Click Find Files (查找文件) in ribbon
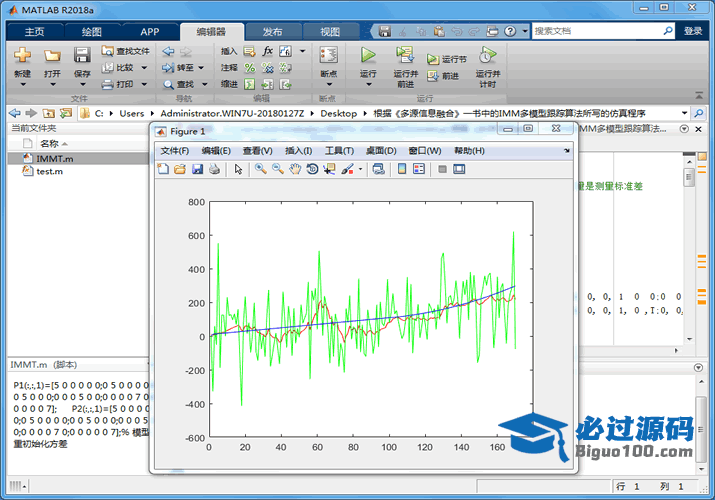Image resolution: width=715 pixels, height=500 pixels. pyautogui.click(x=125, y=51)
